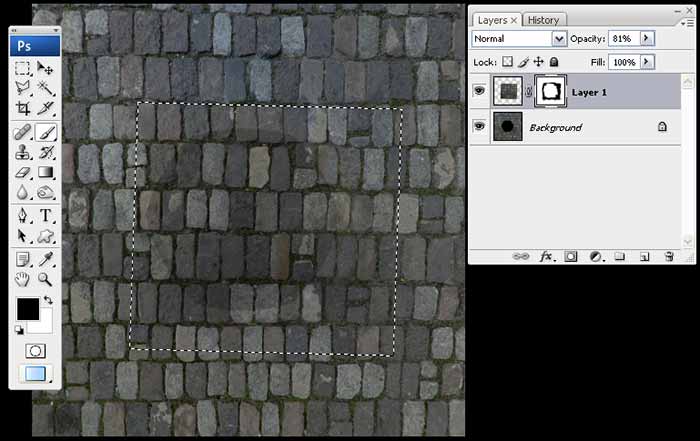Click the Fill 100% field
This screenshot has width=700, height=441.
624,62
